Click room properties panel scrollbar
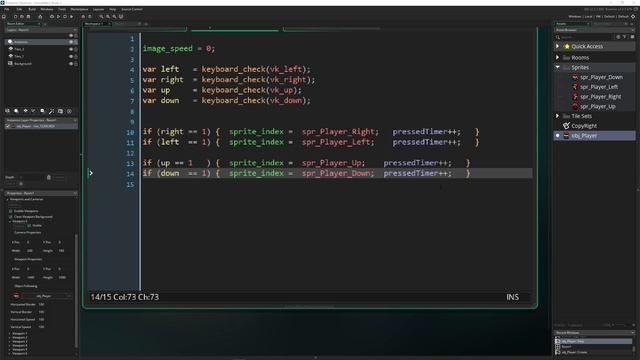The image size is (640, 360). pyautogui.click(x=76, y=290)
